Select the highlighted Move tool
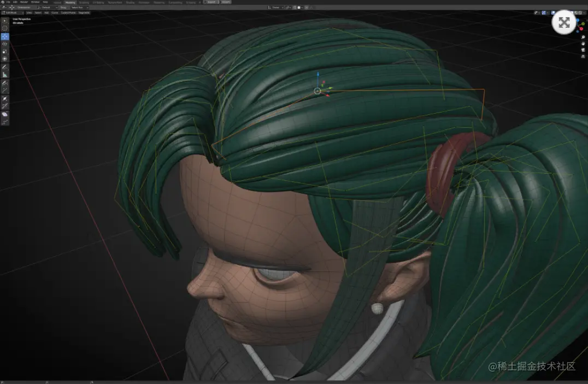 (5, 37)
